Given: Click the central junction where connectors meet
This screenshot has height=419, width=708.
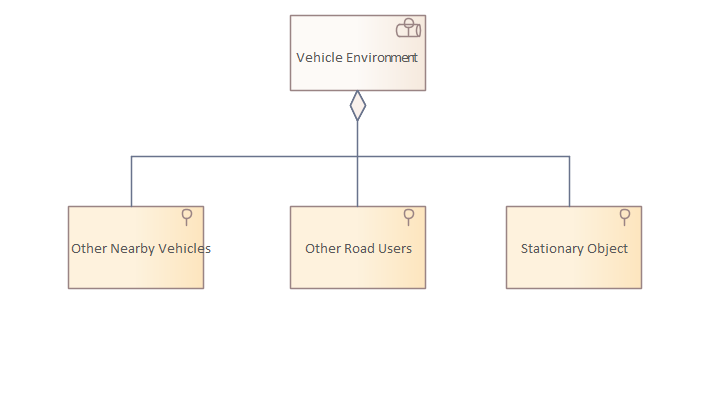Looking at the screenshot, I should [x=358, y=156].
